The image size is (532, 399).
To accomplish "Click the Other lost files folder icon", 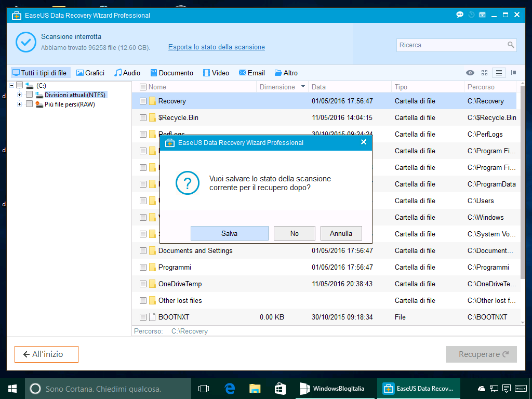I will [x=152, y=300].
